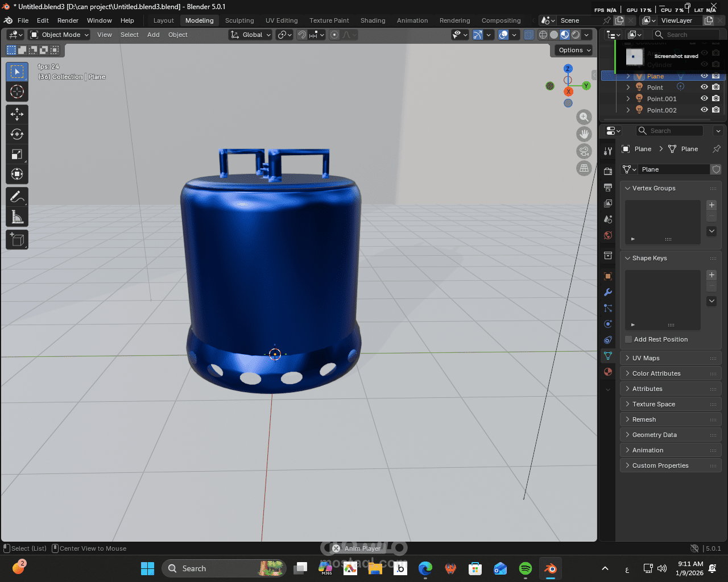Open the shading options dropdown arrow

[x=587, y=35]
